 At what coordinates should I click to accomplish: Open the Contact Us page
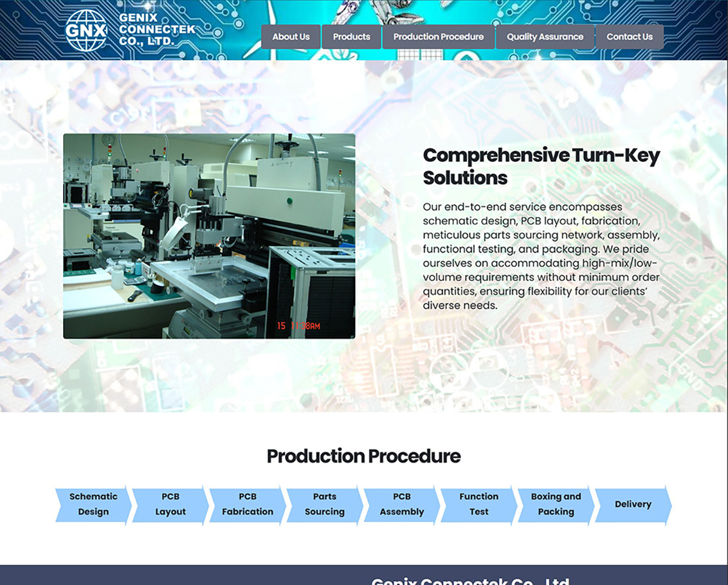click(630, 36)
